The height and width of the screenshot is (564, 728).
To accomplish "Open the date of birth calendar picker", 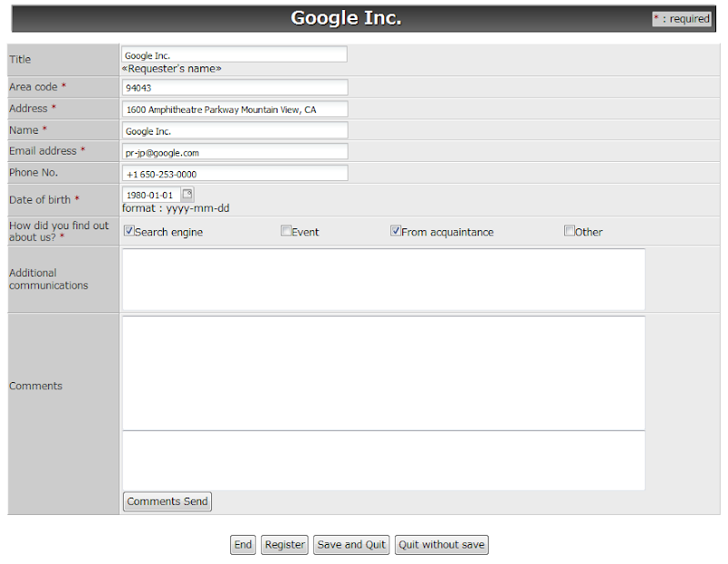I will click(x=187, y=194).
